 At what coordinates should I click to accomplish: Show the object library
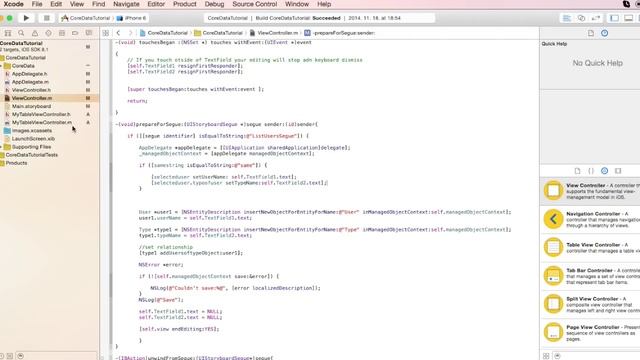point(604,171)
